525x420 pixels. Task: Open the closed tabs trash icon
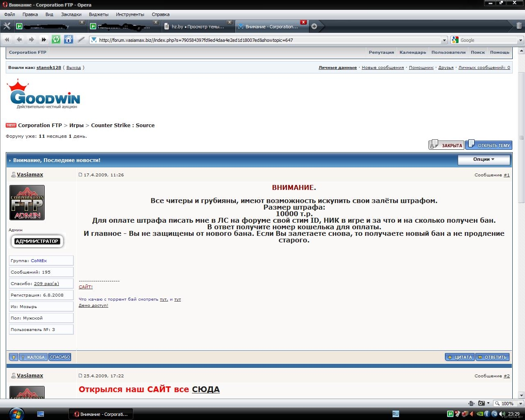click(518, 26)
